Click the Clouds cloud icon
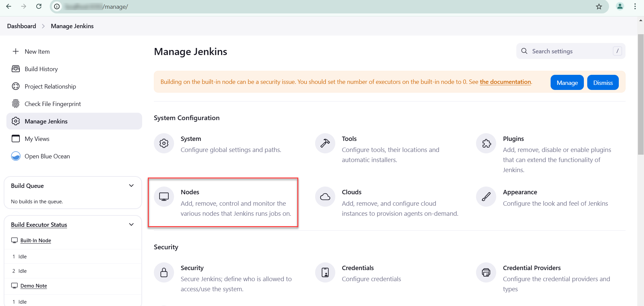The image size is (644, 306). [325, 197]
